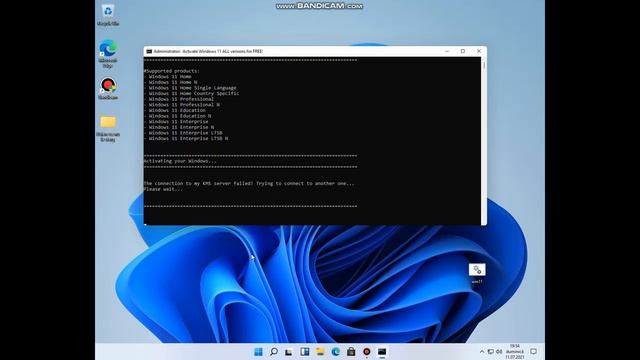Viewport: 640px width, 360px height.
Task: Open the network icon in the system tray
Action: (x=491, y=352)
